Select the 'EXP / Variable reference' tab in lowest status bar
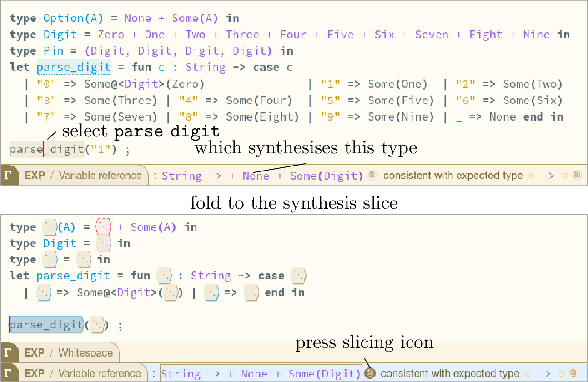Viewport: 588px width, 382px height. coord(83,373)
